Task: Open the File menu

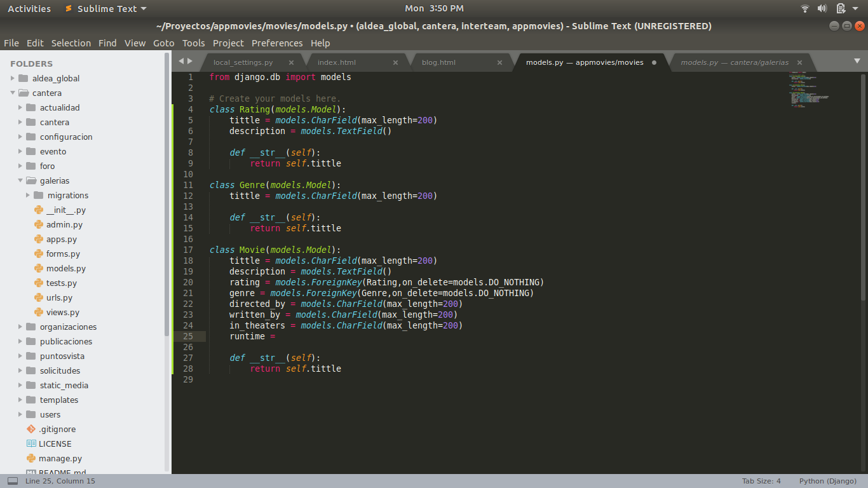Action: (11, 43)
